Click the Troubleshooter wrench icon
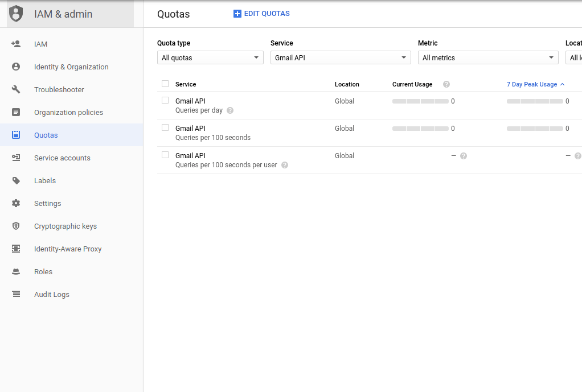 pyautogui.click(x=16, y=89)
